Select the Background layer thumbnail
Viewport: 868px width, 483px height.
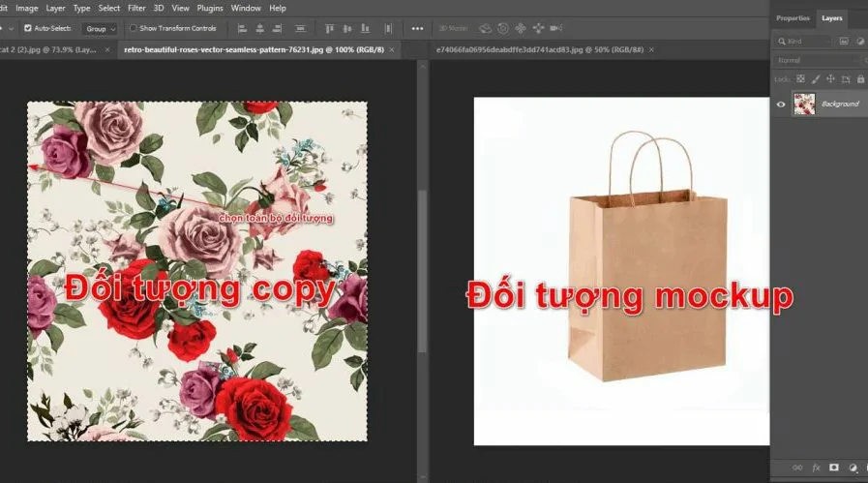pyautogui.click(x=803, y=104)
